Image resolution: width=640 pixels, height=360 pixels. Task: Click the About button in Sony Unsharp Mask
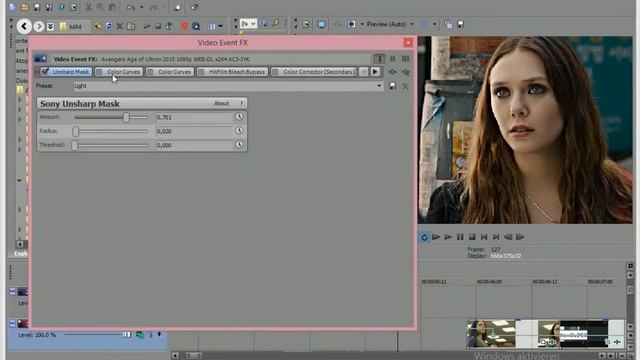coord(222,103)
